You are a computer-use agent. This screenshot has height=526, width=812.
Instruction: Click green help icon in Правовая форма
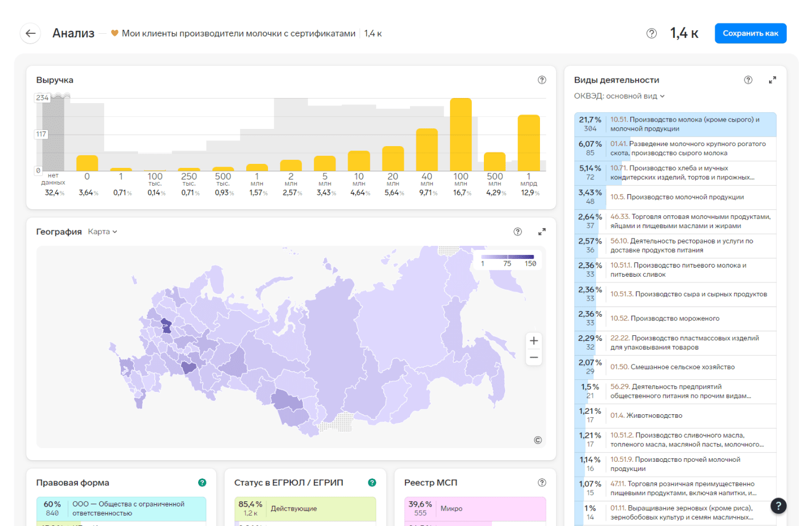click(x=202, y=482)
